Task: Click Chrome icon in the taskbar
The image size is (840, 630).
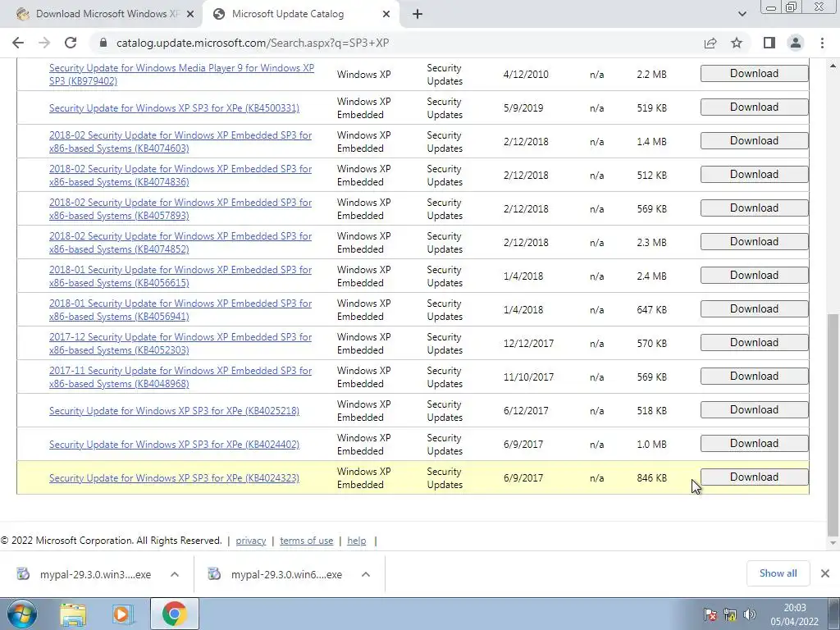Action: pos(174,614)
